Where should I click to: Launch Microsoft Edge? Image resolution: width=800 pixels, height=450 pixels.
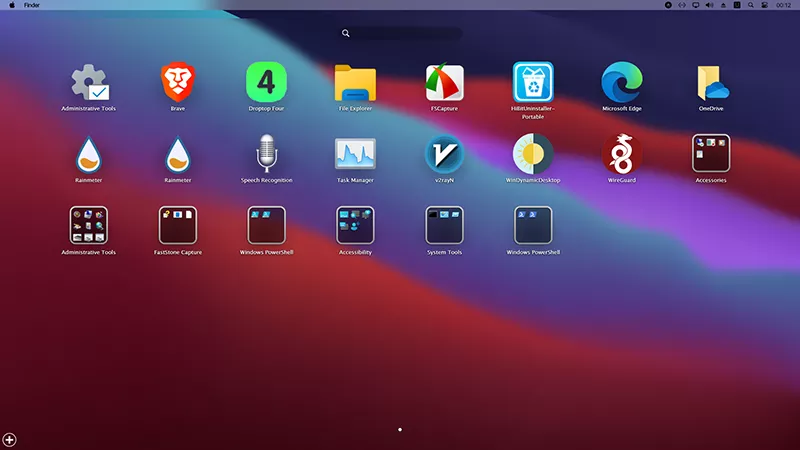point(621,82)
